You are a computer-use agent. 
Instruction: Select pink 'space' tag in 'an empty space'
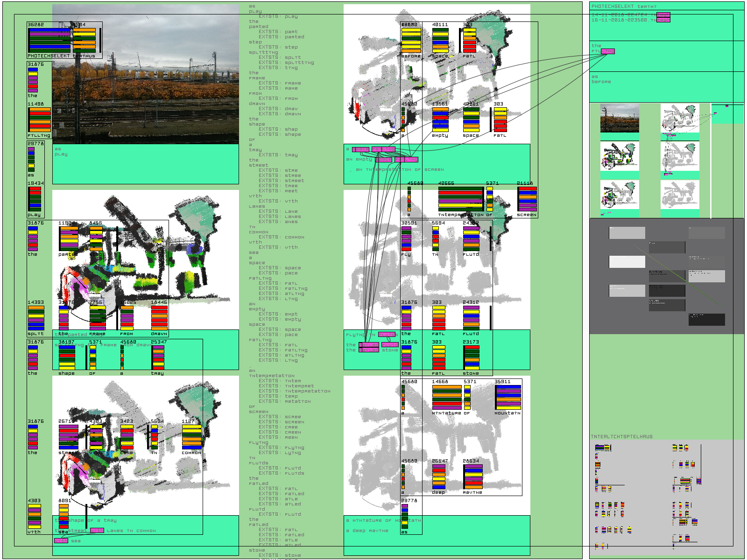[x=383, y=160]
